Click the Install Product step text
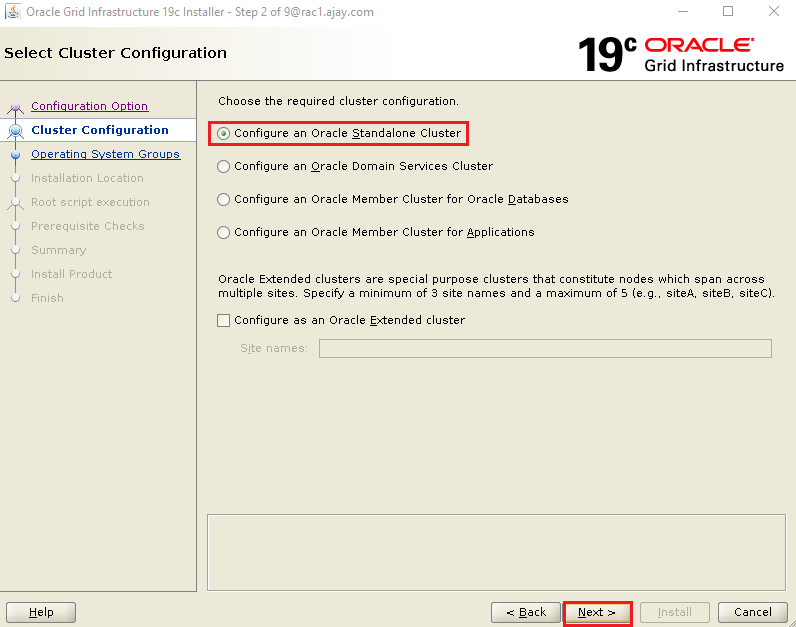This screenshot has width=796, height=627. click(x=72, y=274)
